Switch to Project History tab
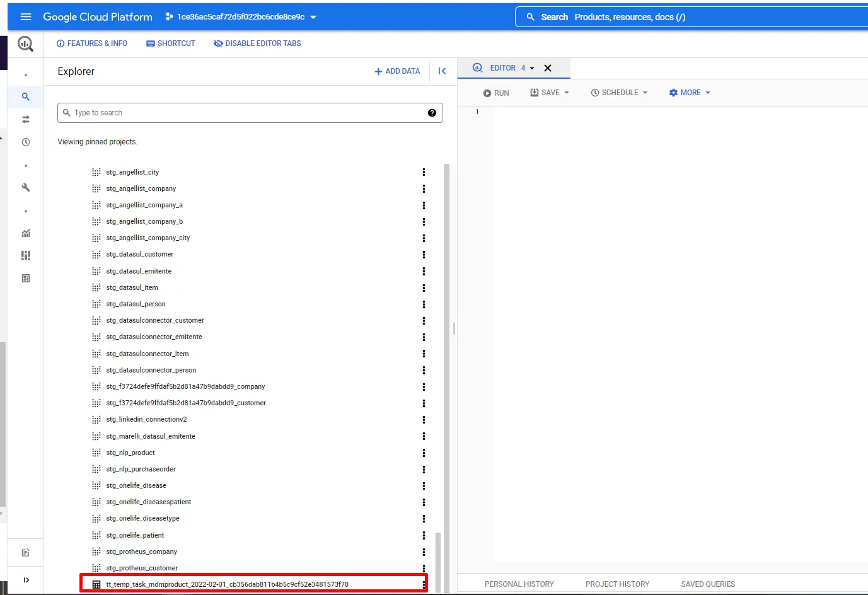868x595 pixels. click(x=617, y=584)
